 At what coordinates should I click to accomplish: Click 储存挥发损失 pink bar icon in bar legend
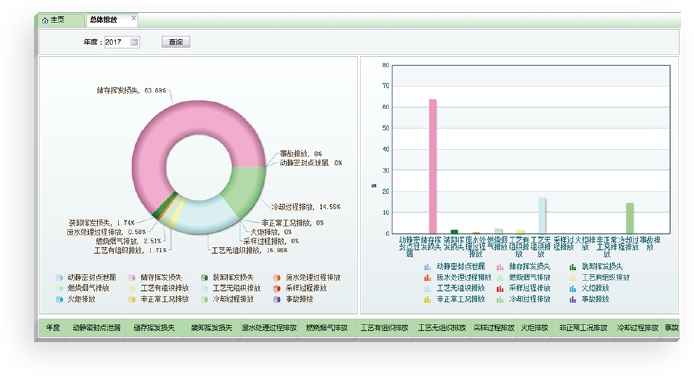coord(500,267)
